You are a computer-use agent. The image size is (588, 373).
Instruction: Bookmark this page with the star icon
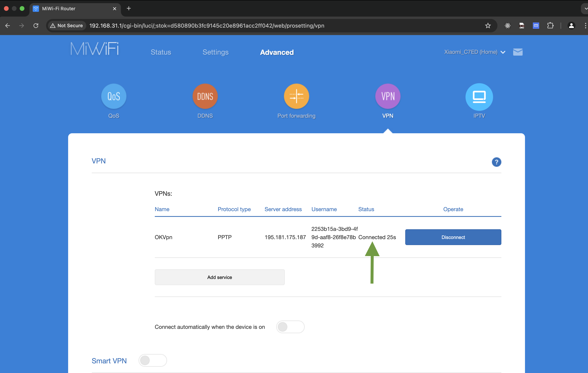[x=488, y=26]
